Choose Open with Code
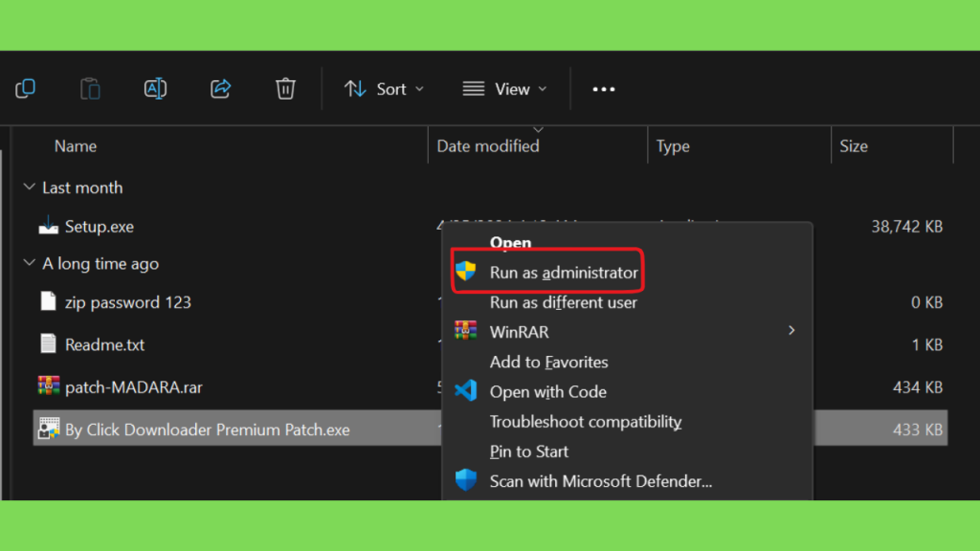The image size is (980, 551). coord(548,391)
